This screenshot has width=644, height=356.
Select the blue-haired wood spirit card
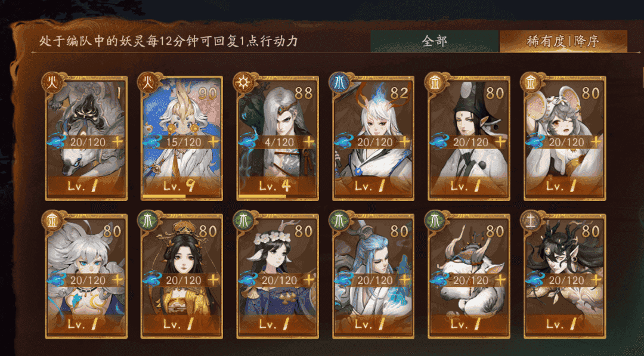pos(373,276)
